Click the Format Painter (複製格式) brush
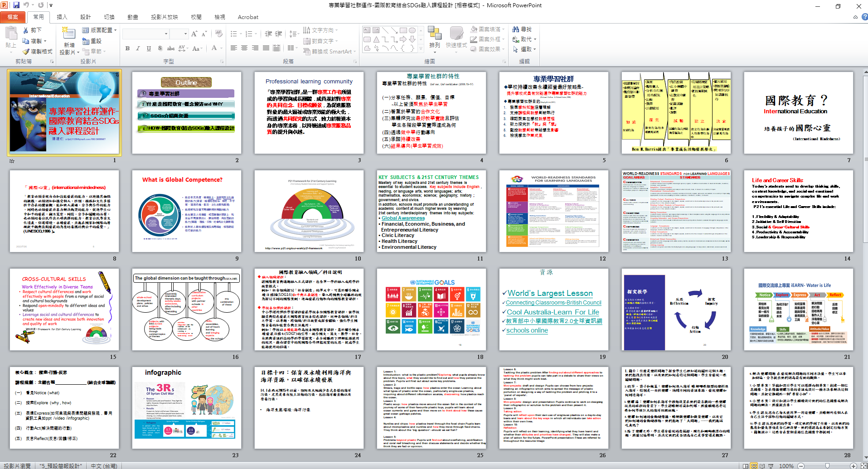The image size is (868, 469). [x=26, y=52]
